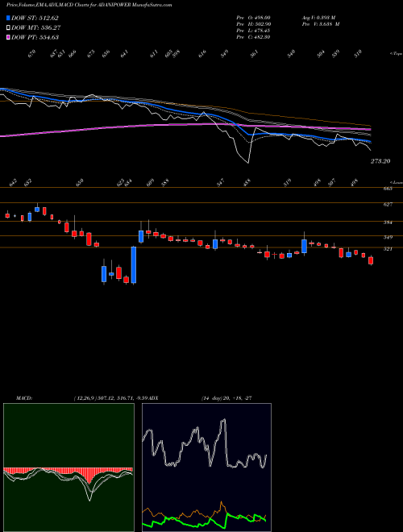The width and height of the screenshot is (403, 532).
Task: Click the MACD: heading label
Action: (x=23, y=398)
